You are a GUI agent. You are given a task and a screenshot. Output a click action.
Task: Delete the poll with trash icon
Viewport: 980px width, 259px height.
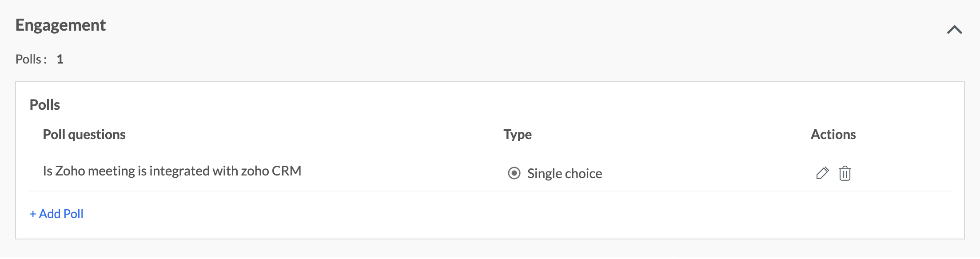click(845, 173)
